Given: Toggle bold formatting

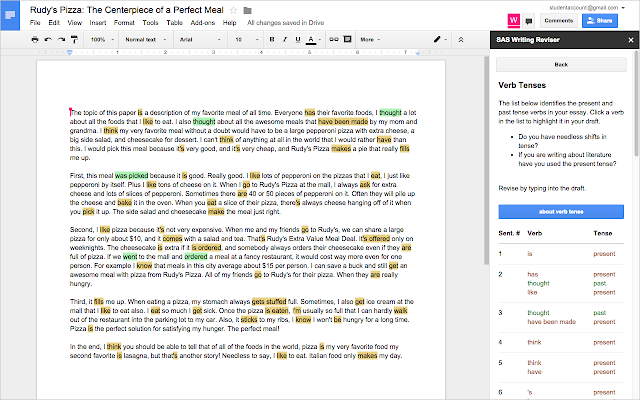Looking at the screenshot, I should pos(272,40).
